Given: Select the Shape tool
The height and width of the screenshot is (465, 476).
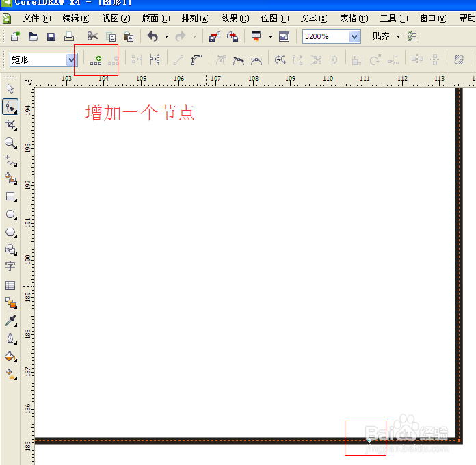Looking at the screenshot, I should point(10,107).
